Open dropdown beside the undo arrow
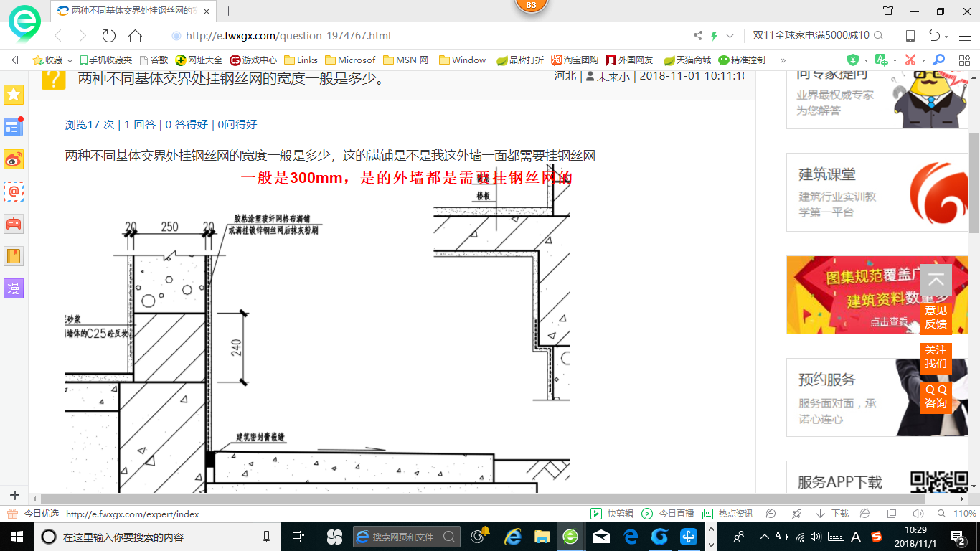This screenshot has width=980, height=551. 947,37
